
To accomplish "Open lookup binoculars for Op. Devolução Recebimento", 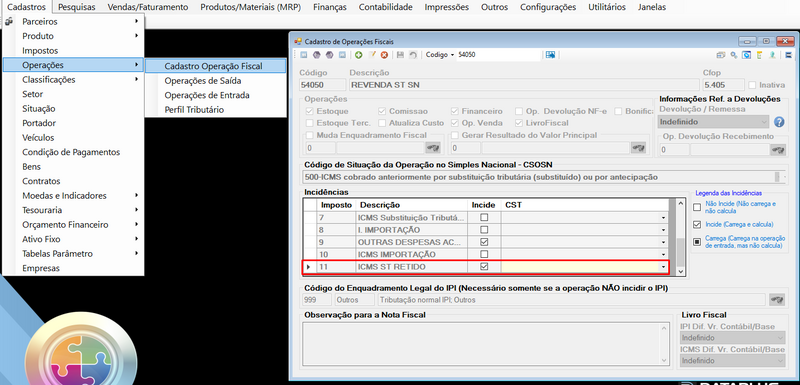I will pos(778,149).
